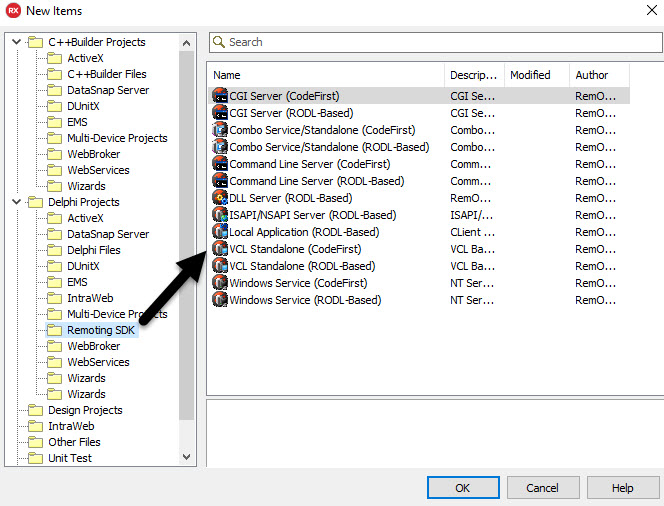Click Combo Service/Standalone (RODL-Based) icon

(x=220, y=147)
